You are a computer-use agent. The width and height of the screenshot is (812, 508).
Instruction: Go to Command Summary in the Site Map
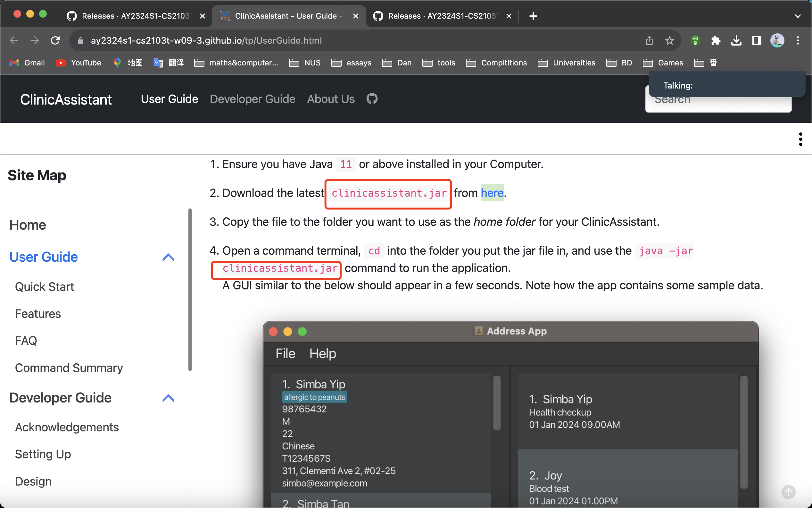[69, 368]
